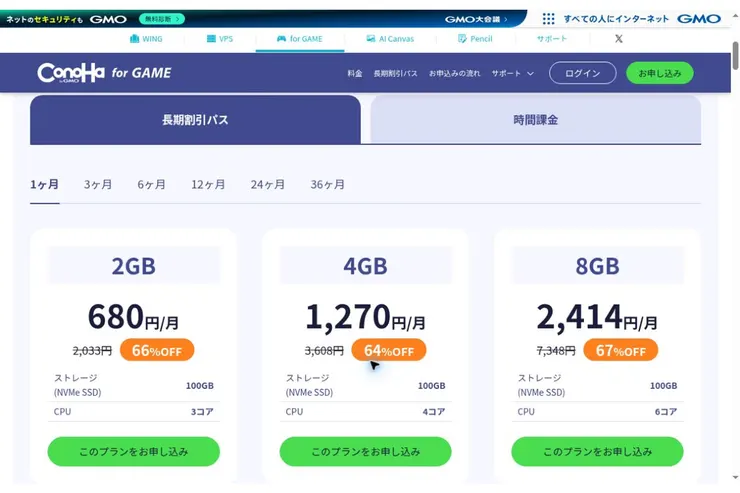Screen dimensions: 740x493
Task: Open the VPS service tab
Action: click(x=220, y=39)
